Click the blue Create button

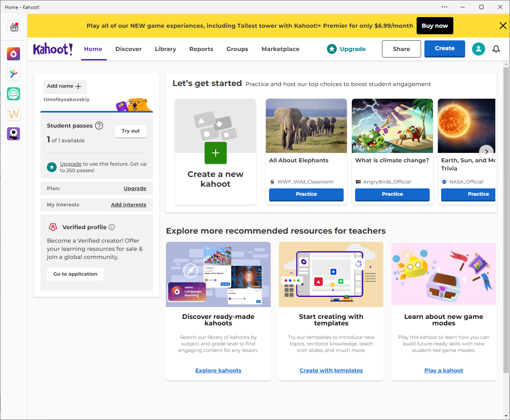(445, 49)
